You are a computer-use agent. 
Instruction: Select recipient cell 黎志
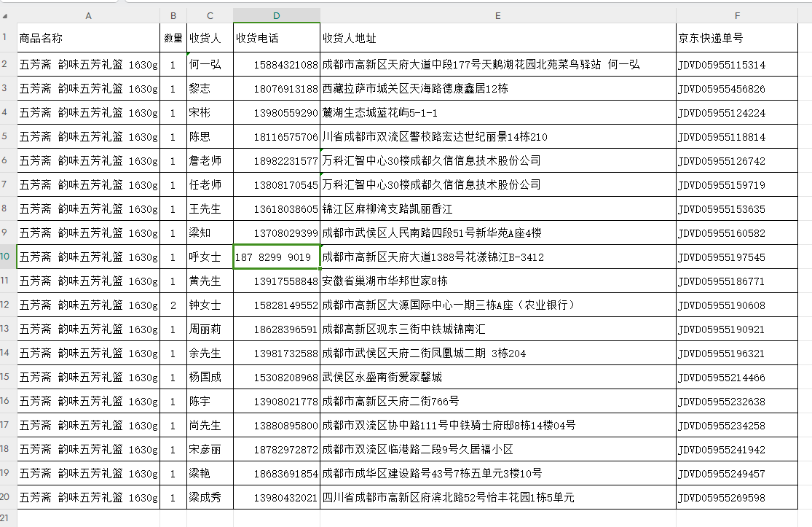pos(210,89)
